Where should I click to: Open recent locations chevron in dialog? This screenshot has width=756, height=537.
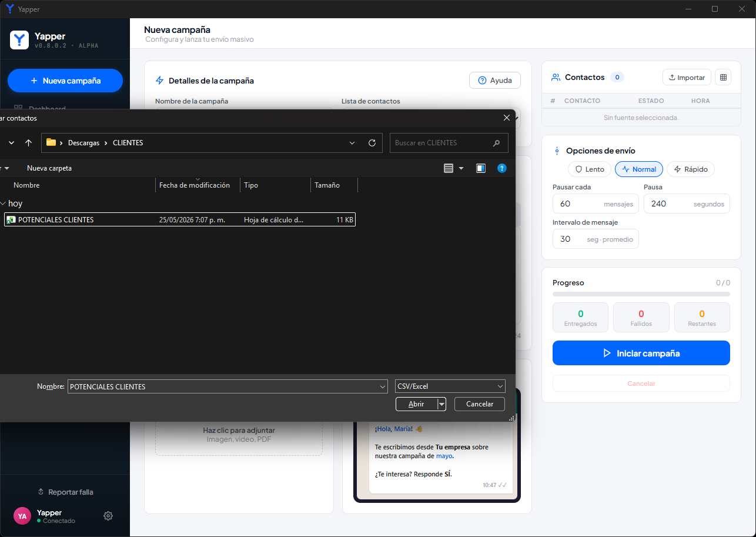point(11,143)
